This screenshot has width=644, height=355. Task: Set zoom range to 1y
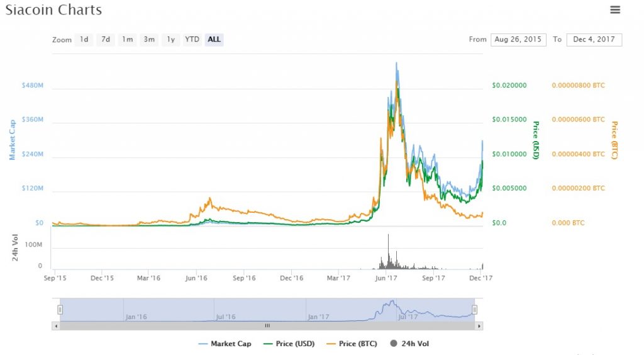pyautogui.click(x=171, y=40)
